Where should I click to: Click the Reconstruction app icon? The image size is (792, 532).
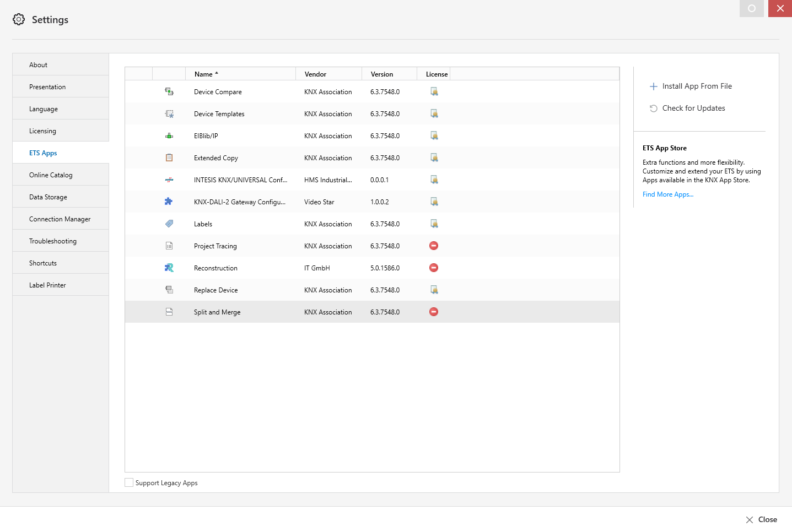tap(169, 268)
